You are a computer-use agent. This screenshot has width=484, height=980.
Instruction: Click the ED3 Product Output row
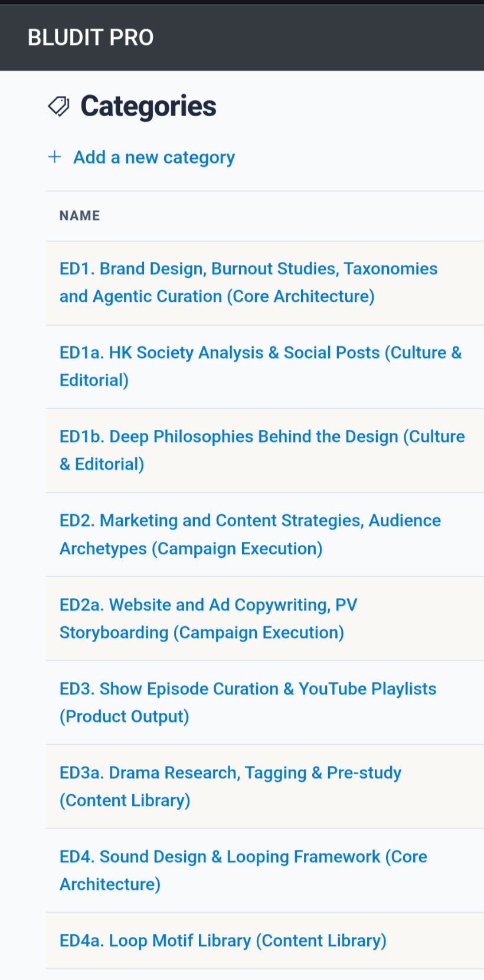(265, 702)
